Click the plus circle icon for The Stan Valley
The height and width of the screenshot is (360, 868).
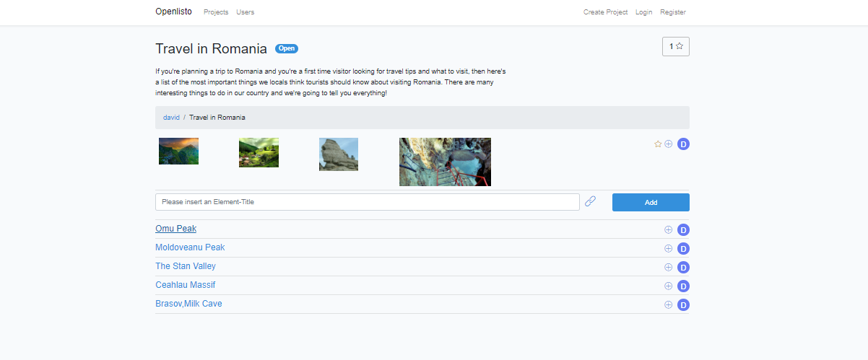(668, 268)
